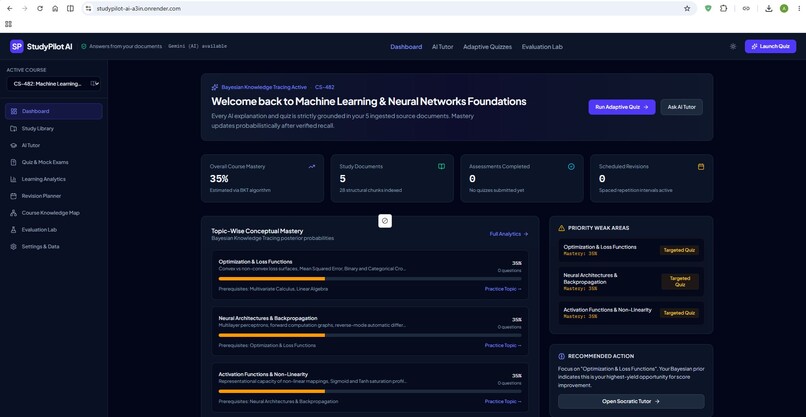
Task: Bookmark this page with the star icon
Action: pos(687,9)
